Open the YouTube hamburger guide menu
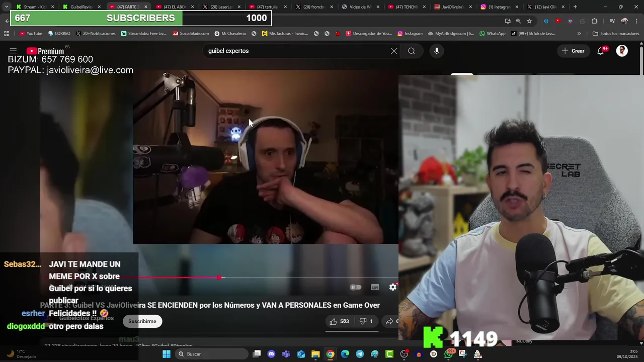 pyautogui.click(x=13, y=51)
